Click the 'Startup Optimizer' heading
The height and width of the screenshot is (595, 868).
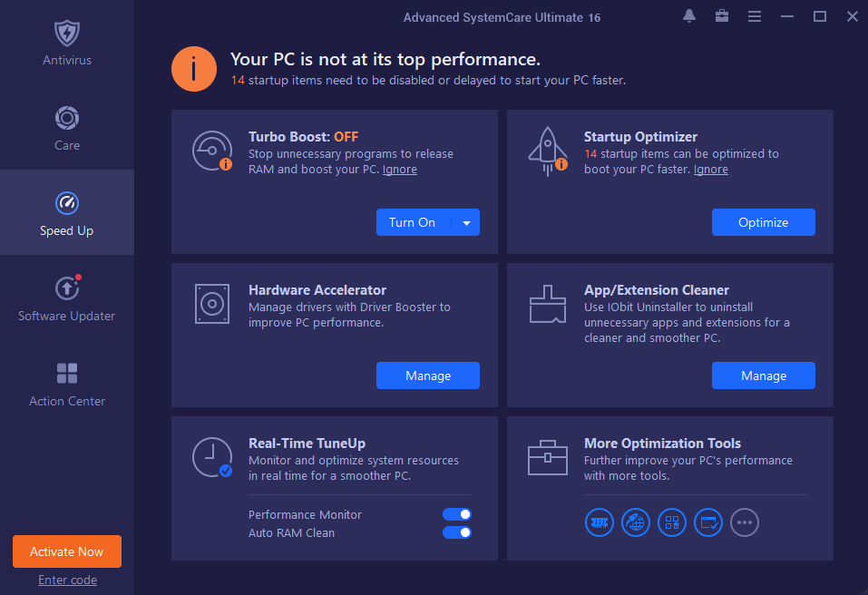pos(640,137)
